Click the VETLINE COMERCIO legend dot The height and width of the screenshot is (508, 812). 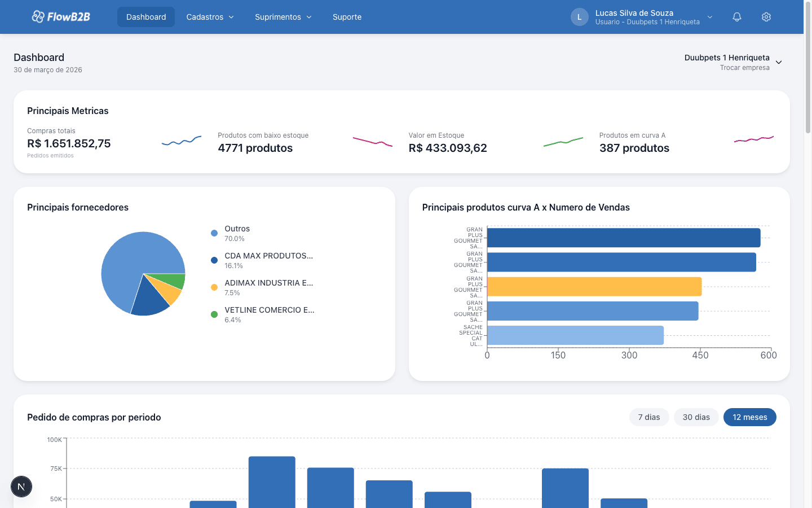pyautogui.click(x=214, y=314)
